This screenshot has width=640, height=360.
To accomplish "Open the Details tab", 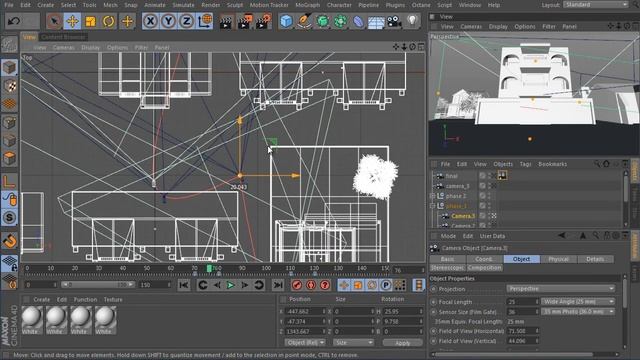I will [595, 259].
